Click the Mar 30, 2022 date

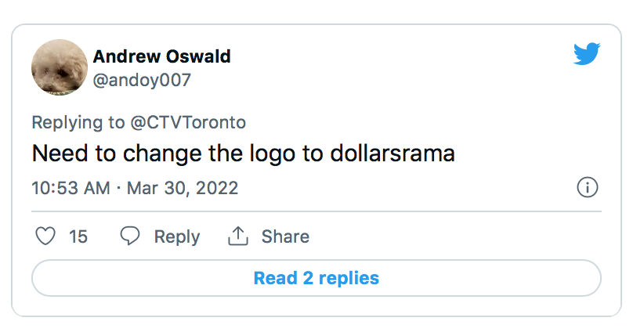(x=183, y=189)
